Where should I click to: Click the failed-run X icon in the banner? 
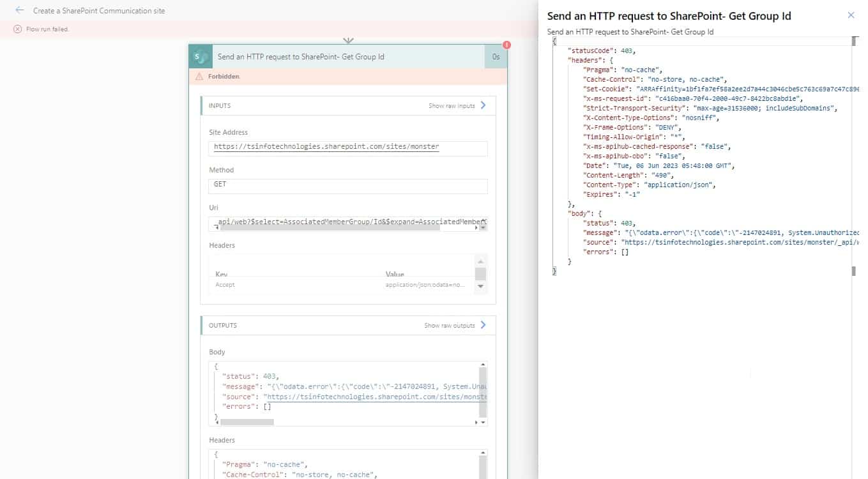tap(18, 29)
